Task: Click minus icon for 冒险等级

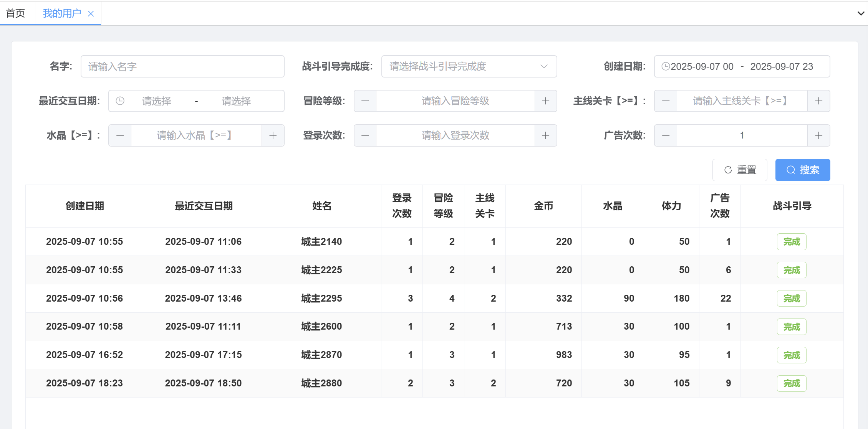Action: pos(365,101)
